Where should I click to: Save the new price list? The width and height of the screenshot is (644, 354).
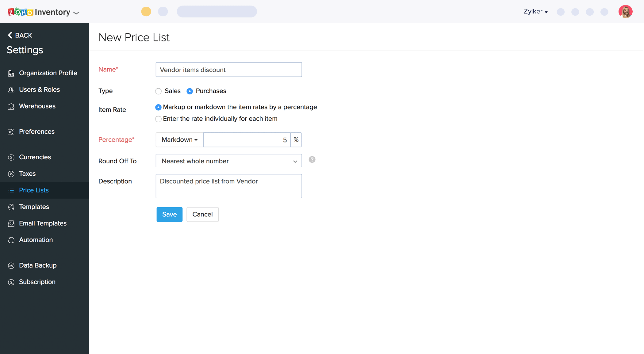tap(169, 214)
